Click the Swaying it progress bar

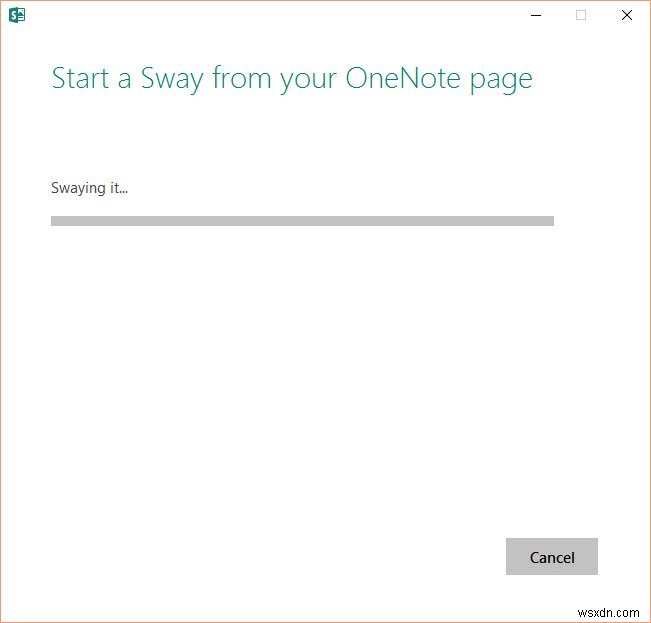tap(302, 221)
